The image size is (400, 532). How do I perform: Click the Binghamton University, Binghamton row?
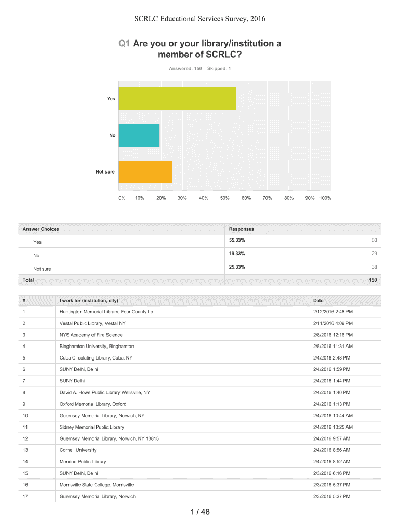97,346
